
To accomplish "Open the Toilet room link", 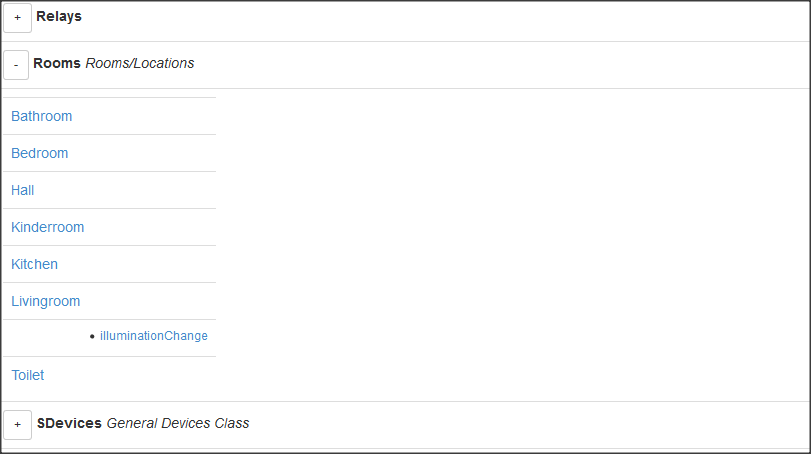I will coord(28,375).
